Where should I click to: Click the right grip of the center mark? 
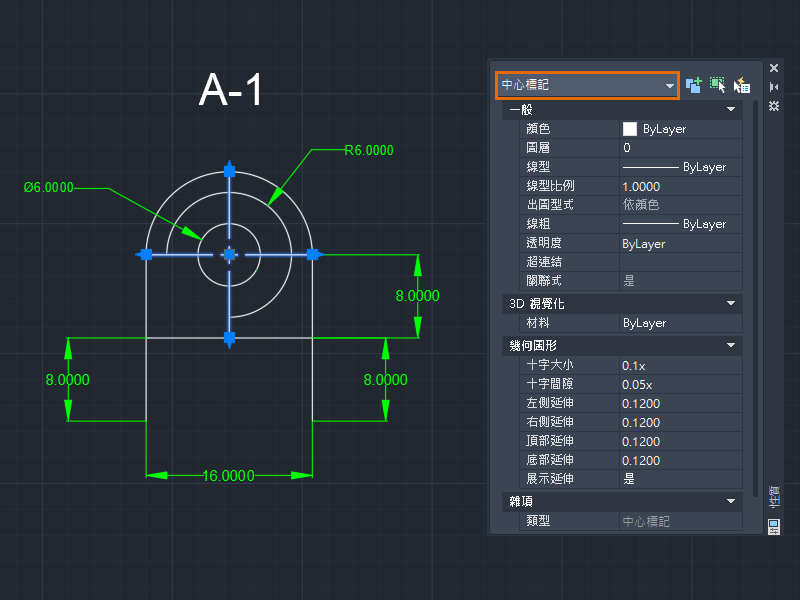pos(312,254)
